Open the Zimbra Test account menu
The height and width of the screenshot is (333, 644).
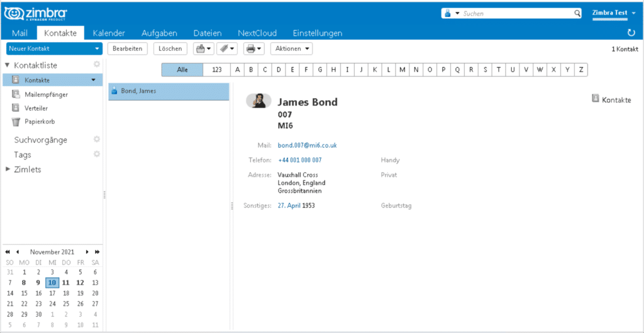(614, 13)
